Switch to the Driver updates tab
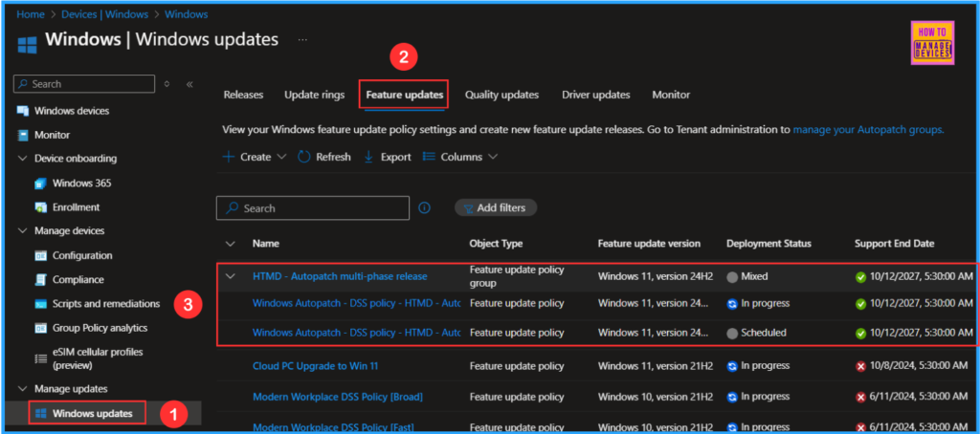Screen dimensions: 980x434 click(595, 95)
